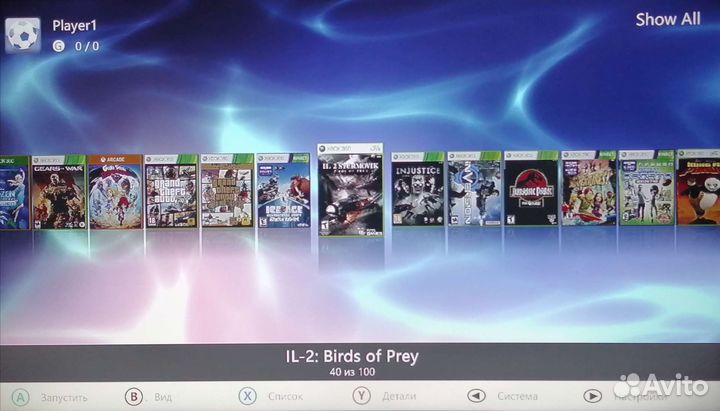This screenshot has height=411, width=720.
Task: Open the Система menu label
Action: [x=517, y=395]
